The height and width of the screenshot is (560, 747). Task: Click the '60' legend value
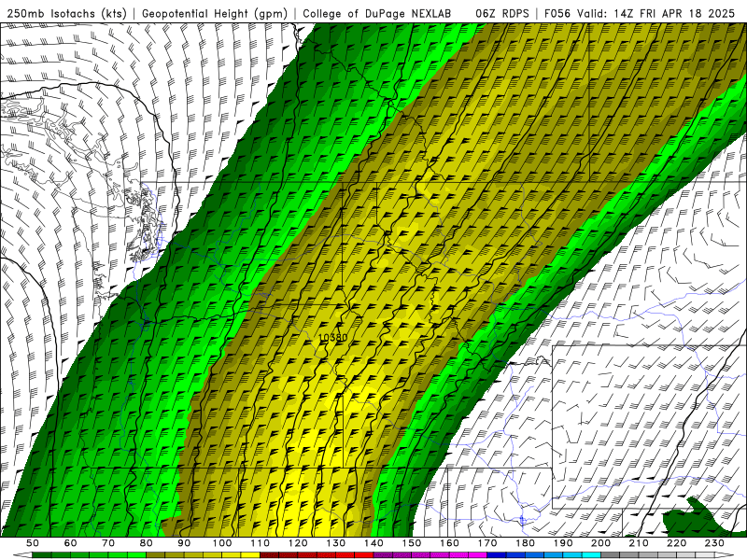tap(71, 543)
